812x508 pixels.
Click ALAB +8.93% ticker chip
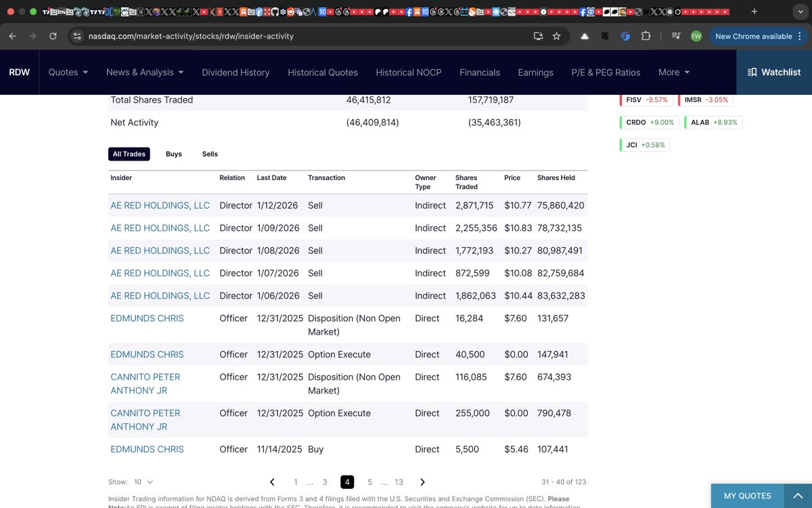713,123
